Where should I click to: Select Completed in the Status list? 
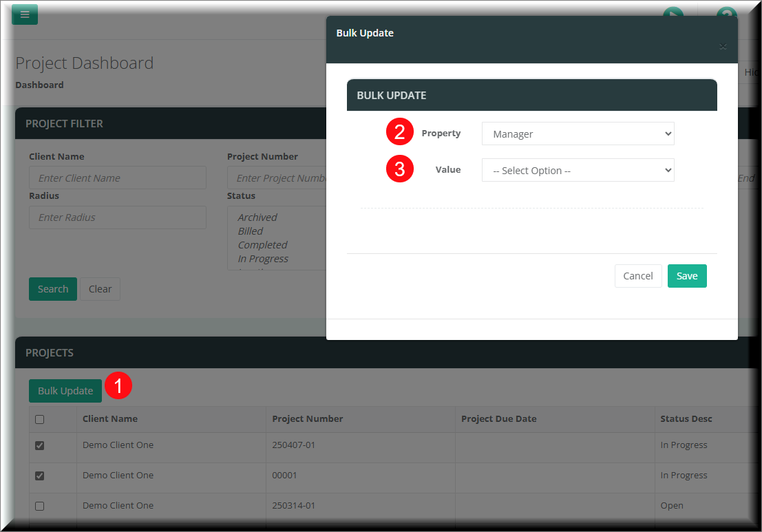262,245
